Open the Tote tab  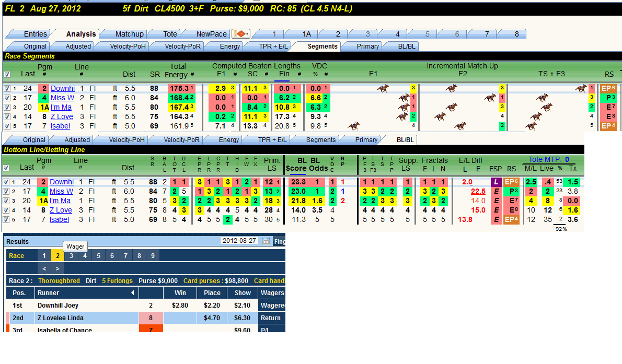coord(170,34)
